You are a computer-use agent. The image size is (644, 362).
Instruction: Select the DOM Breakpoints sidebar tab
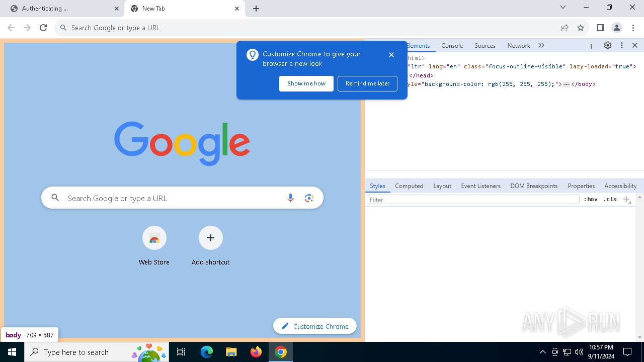tap(534, 186)
